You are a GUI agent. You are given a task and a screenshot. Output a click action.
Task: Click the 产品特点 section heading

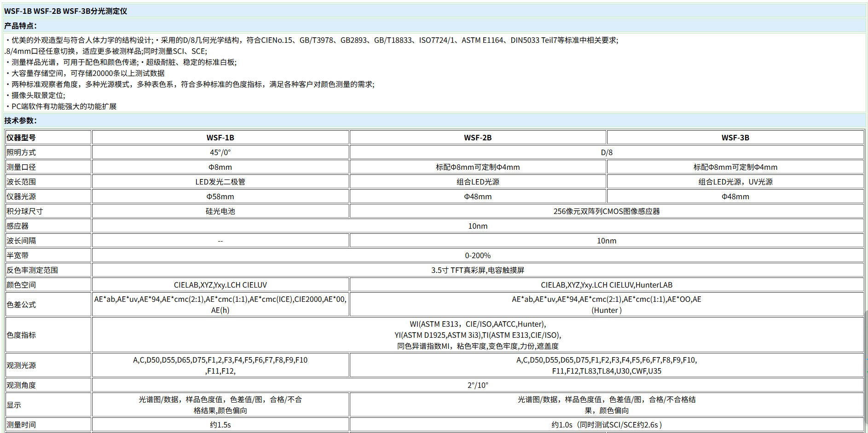click(20, 26)
